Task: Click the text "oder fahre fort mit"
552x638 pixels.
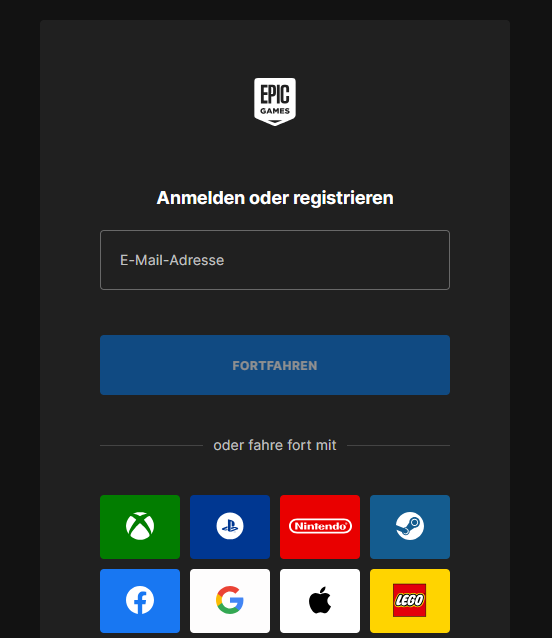Action: click(x=275, y=445)
